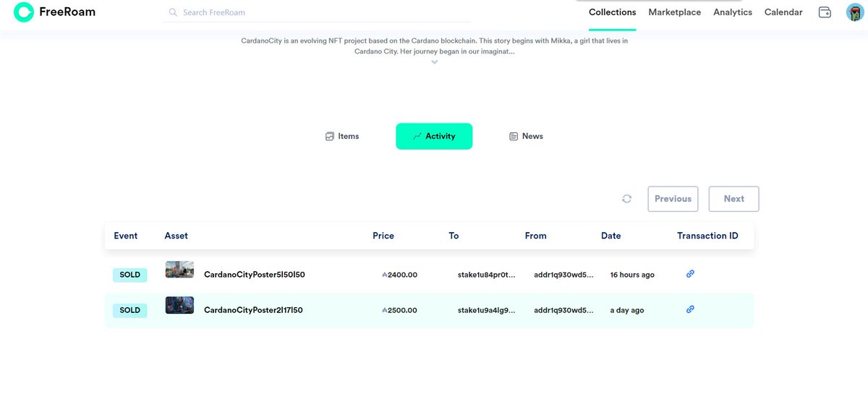Click the Next page button
The width and height of the screenshot is (868, 399).
click(x=733, y=199)
